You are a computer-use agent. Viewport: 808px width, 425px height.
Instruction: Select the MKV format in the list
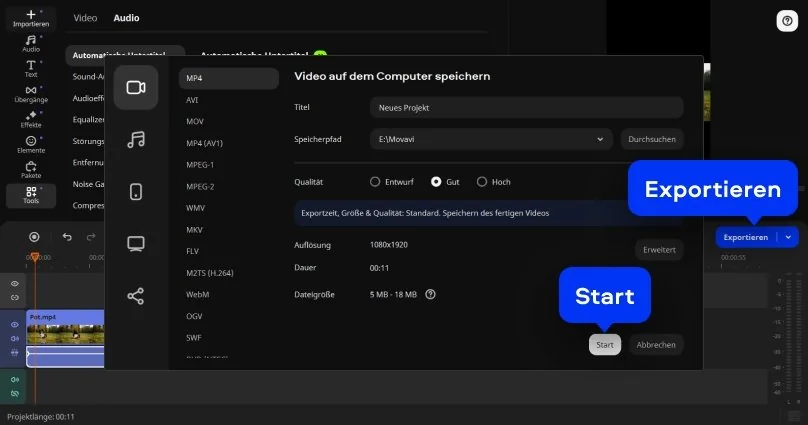193,229
